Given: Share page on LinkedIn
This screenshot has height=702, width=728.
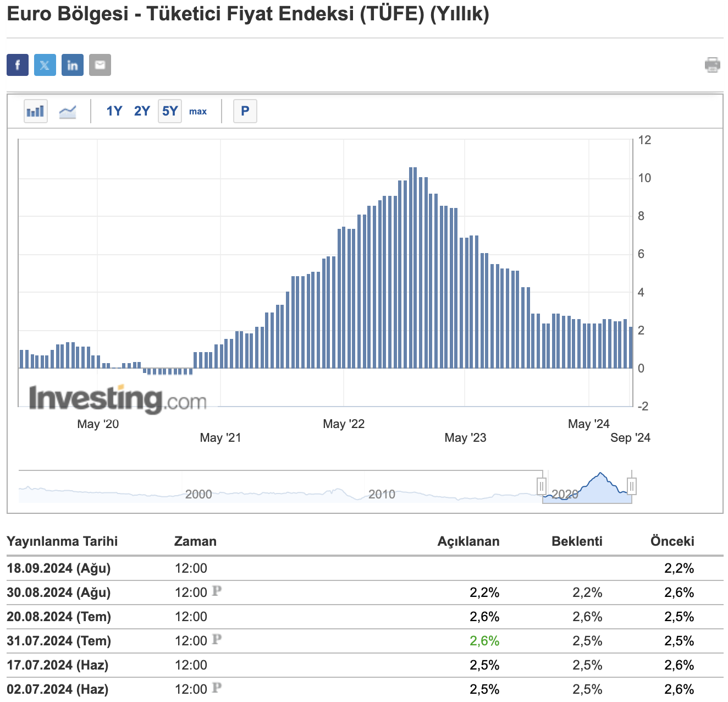Looking at the screenshot, I should 73,65.
